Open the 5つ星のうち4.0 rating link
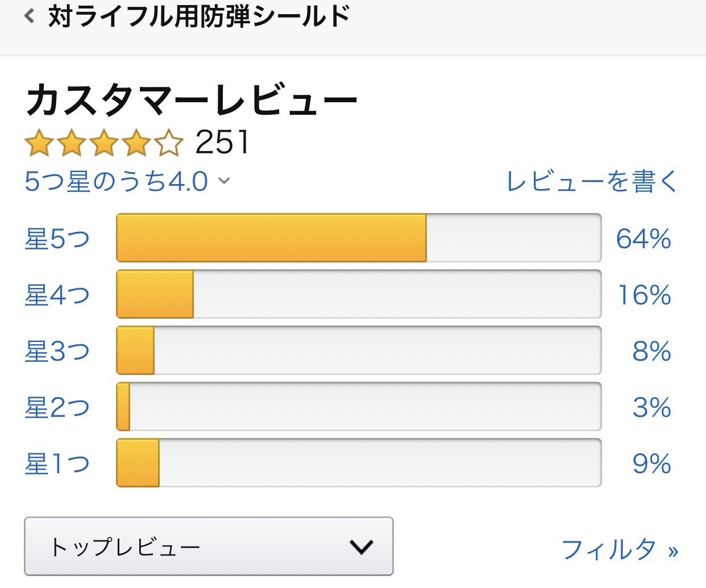This screenshot has width=706, height=588. click(117, 182)
